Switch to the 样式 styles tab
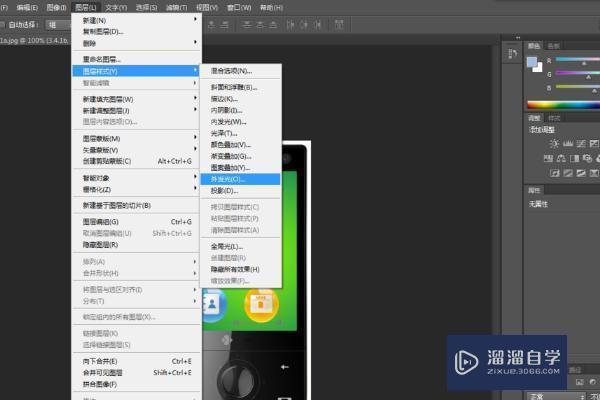Image resolution: width=600 pixels, height=400 pixels. coord(554,118)
